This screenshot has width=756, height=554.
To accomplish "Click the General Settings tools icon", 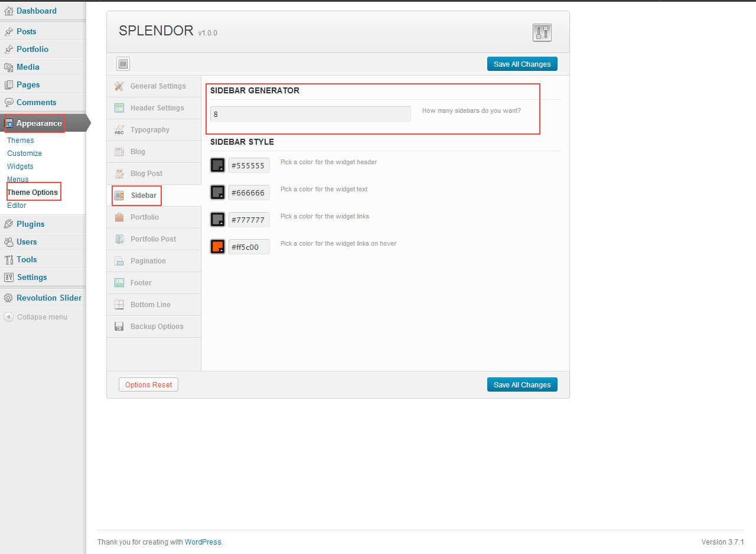I will click(119, 86).
